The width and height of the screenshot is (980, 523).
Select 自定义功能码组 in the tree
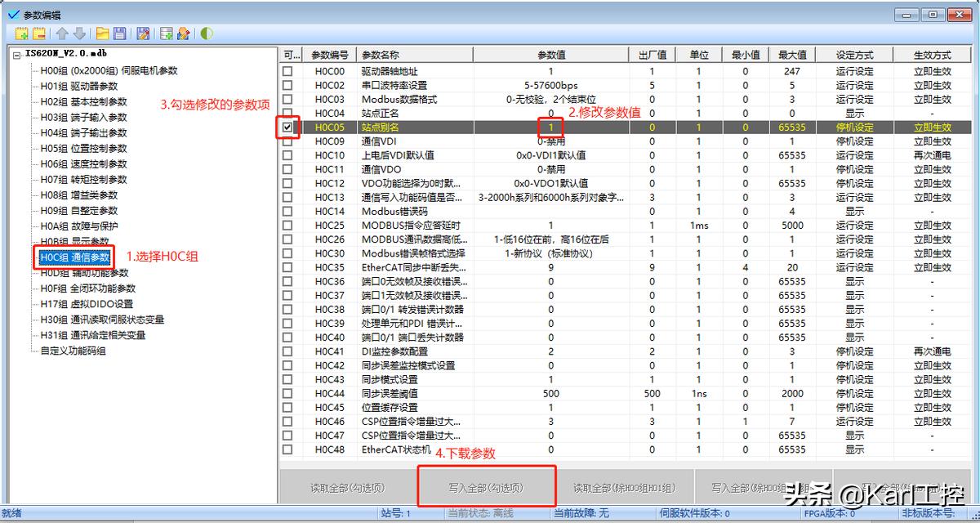coord(73,351)
